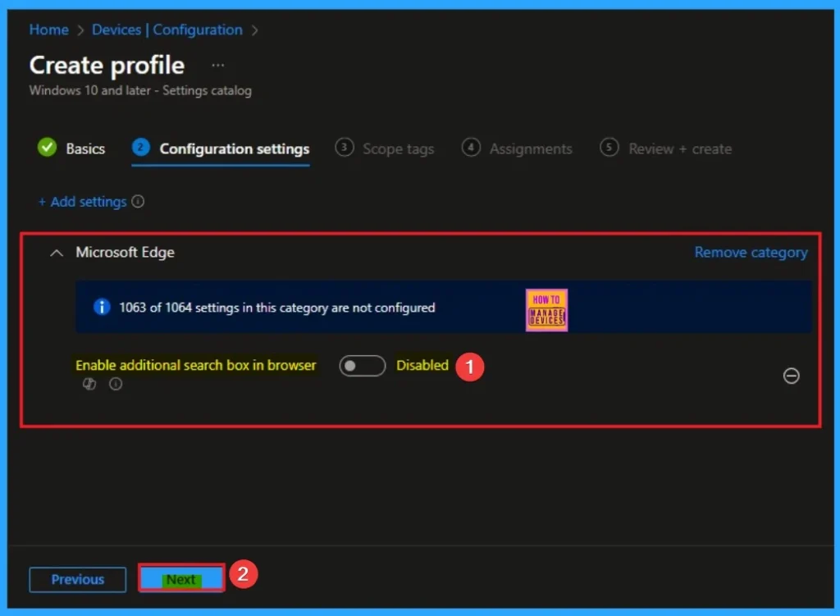Screen dimensions: 840x616
Task: Click the info icon next to Add settings
Action: [x=138, y=202]
